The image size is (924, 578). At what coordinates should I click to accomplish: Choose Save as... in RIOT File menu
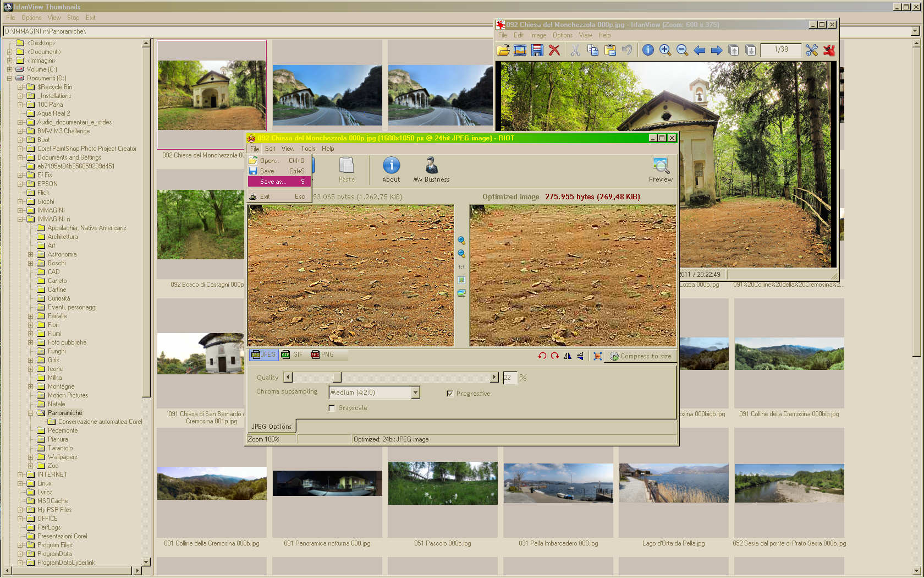click(279, 181)
